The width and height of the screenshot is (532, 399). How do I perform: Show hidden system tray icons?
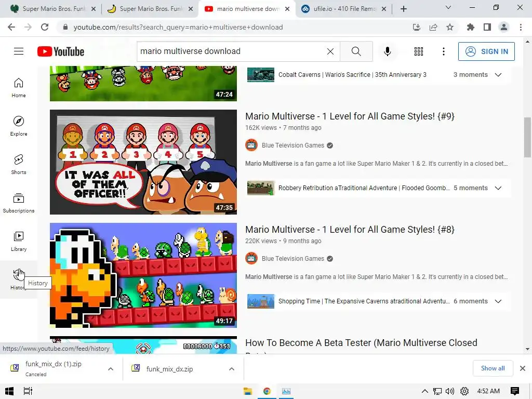[424, 391]
